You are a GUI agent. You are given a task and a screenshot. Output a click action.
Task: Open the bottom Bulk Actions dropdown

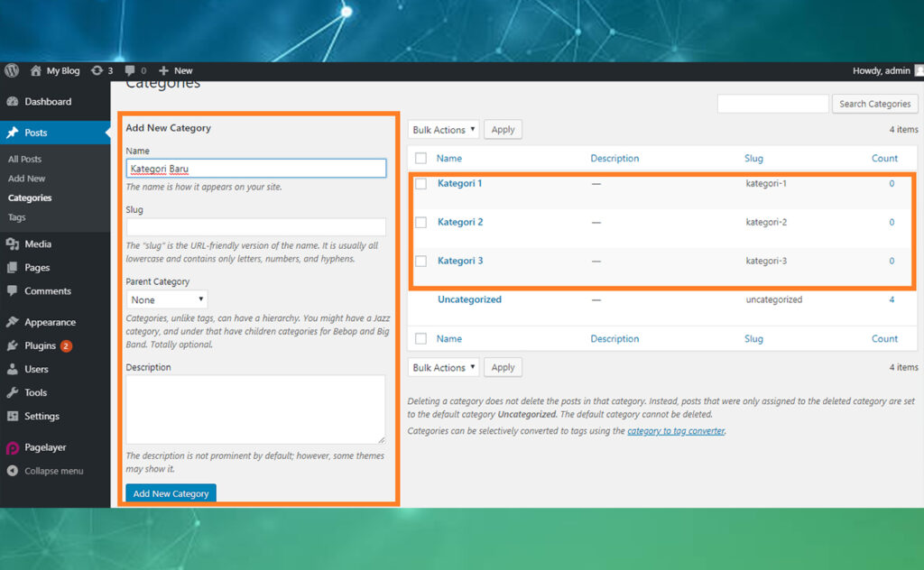tap(443, 367)
